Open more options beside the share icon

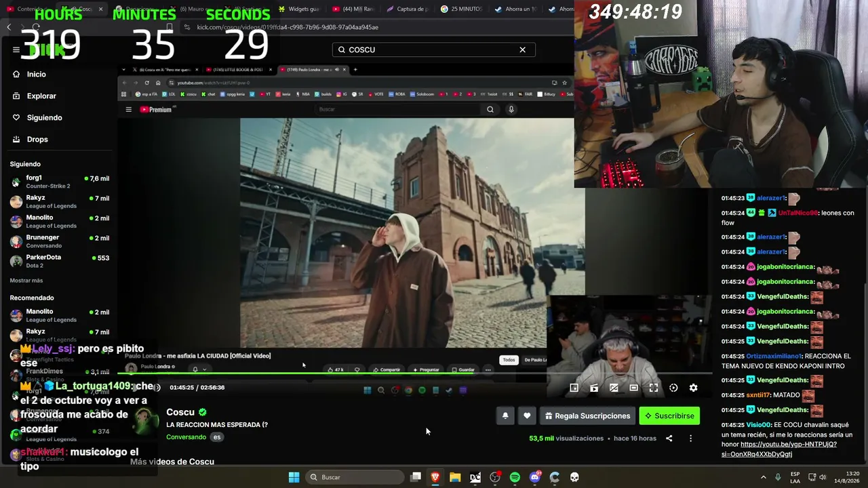click(690, 439)
